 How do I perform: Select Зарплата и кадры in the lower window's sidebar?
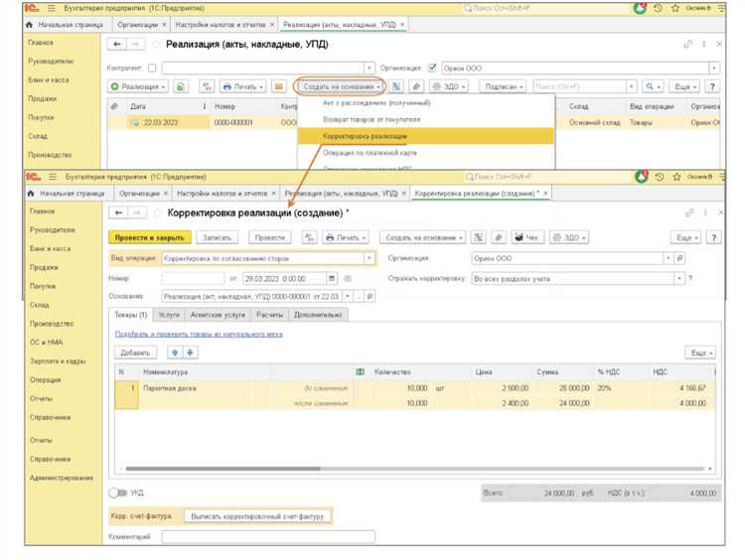tap(58, 361)
